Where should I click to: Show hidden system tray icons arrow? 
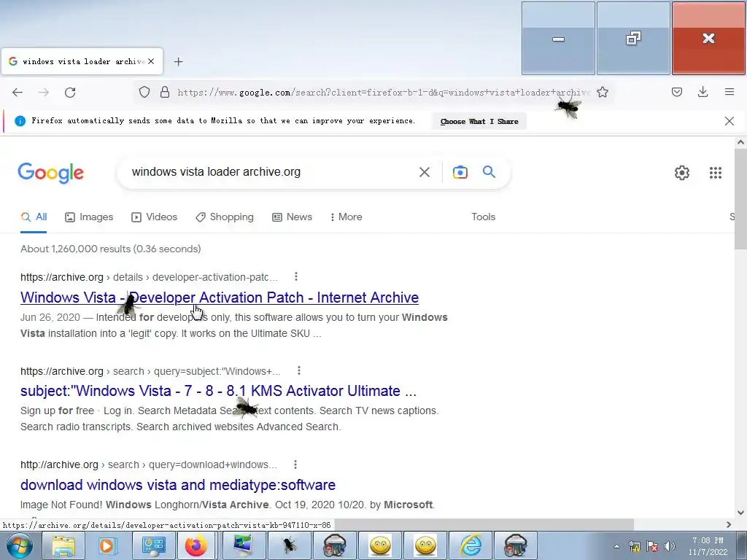(x=616, y=546)
